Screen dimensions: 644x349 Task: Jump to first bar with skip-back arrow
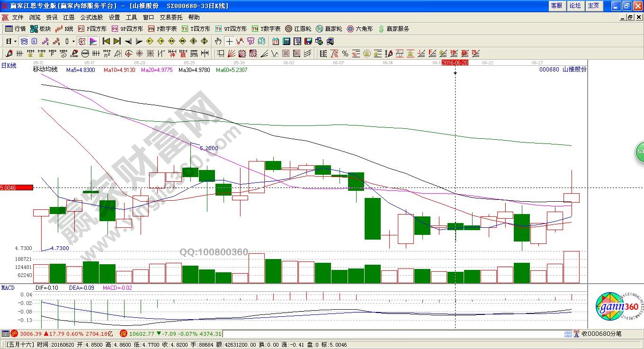pos(107,41)
